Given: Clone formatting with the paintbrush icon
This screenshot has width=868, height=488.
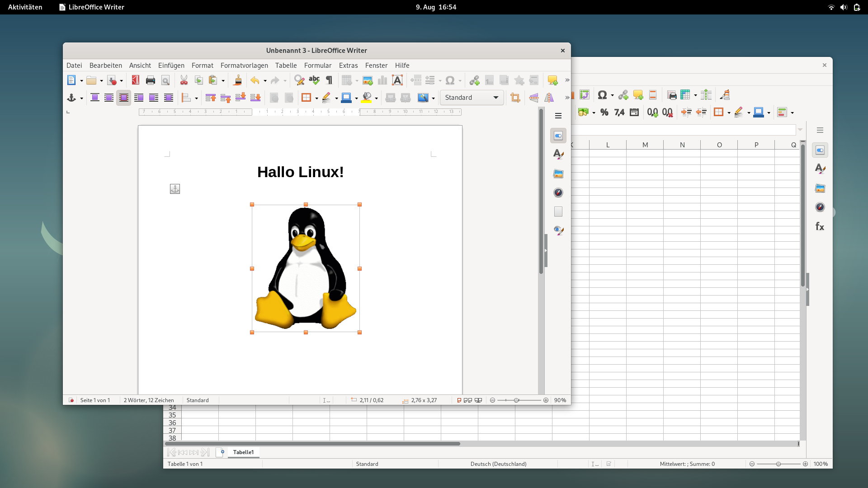Looking at the screenshot, I should coord(237,80).
